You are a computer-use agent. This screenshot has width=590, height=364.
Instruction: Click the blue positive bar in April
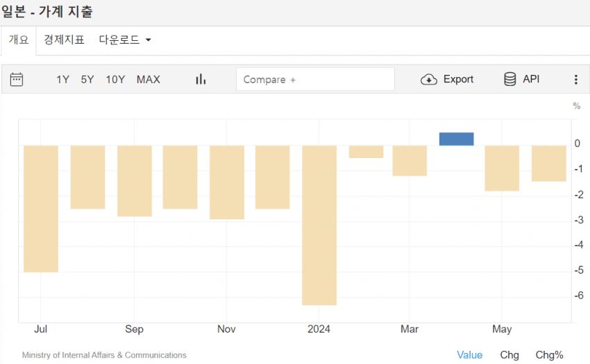[x=456, y=139]
